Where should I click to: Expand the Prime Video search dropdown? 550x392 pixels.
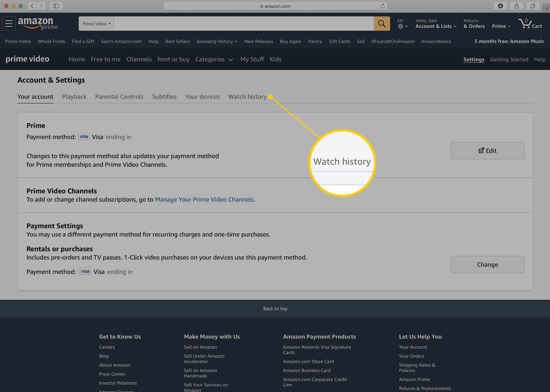[x=96, y=23]
